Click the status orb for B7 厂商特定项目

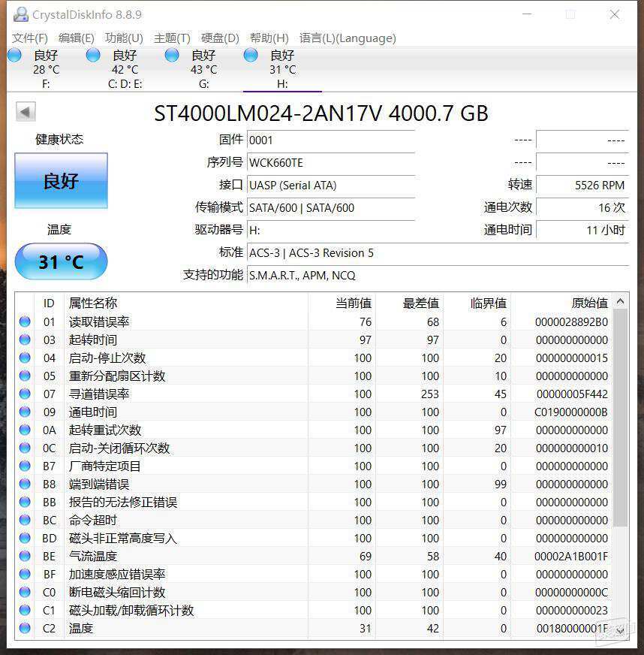pos(25,466)
